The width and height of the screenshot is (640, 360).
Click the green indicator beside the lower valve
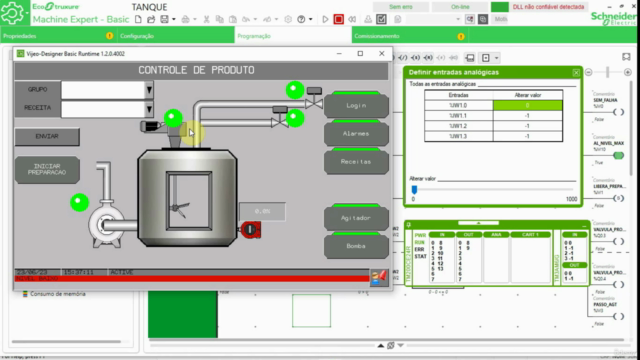[x=295, y=118]
